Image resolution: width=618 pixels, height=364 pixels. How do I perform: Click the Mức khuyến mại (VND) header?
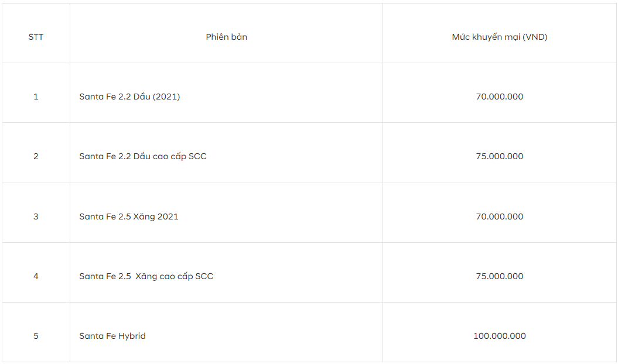click(x=499, y=37)
